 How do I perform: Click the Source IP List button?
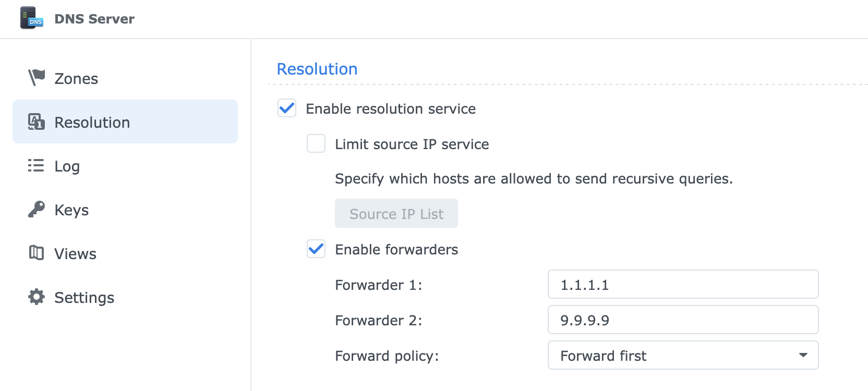pyautogui.click(x=396, y=213)
